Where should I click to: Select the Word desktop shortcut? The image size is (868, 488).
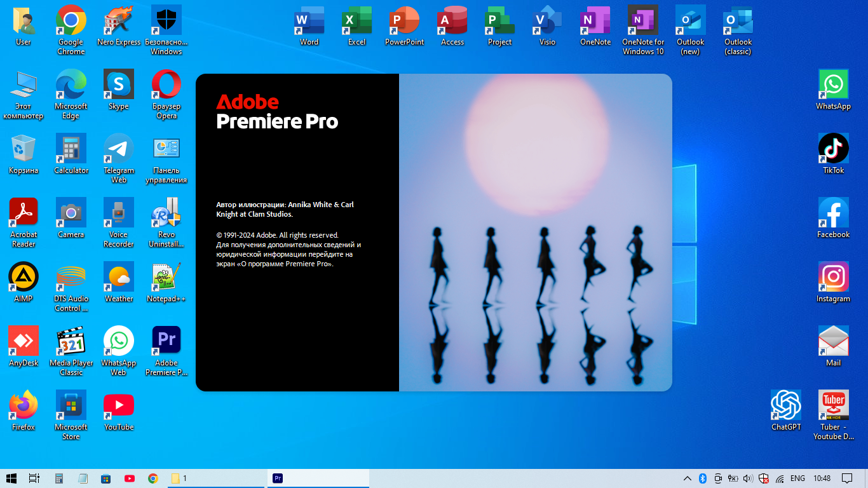tap(309, 25)
